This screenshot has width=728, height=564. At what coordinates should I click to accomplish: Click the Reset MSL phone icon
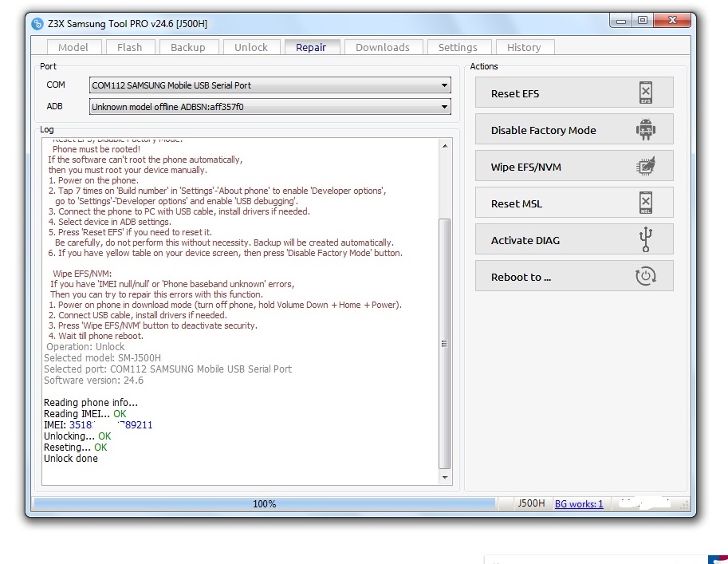[645, 203]
